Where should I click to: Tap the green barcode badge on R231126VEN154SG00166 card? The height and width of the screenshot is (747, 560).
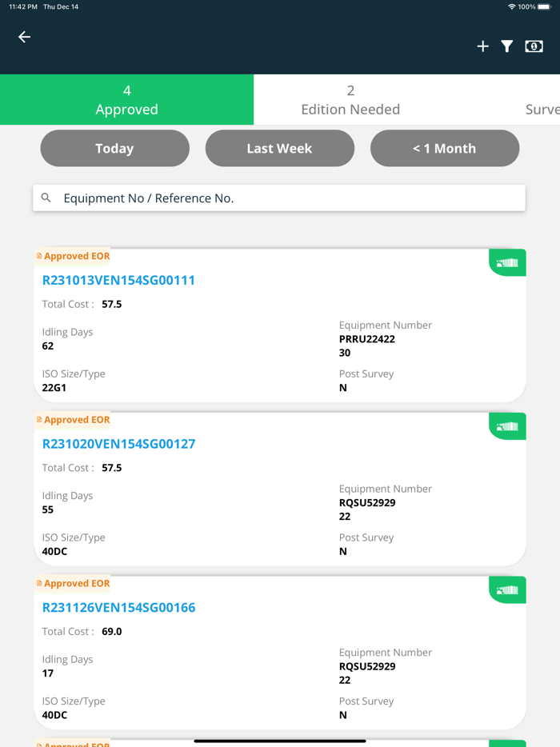[507, 589]
